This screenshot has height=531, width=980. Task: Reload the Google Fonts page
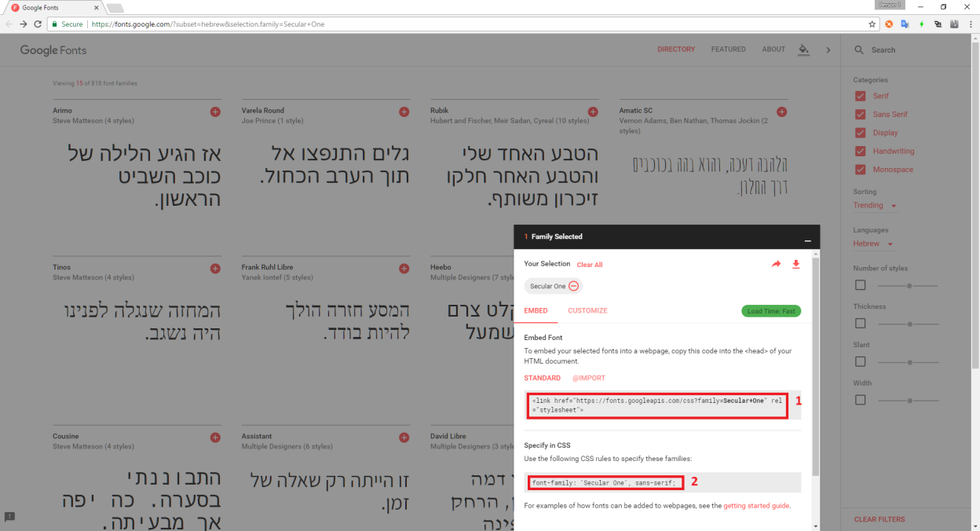point(38,24)
